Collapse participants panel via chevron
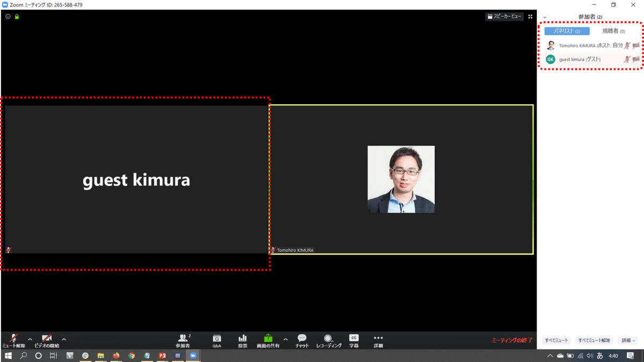The width and height of the screenshot is (644, 362). [x=545, y=17]
